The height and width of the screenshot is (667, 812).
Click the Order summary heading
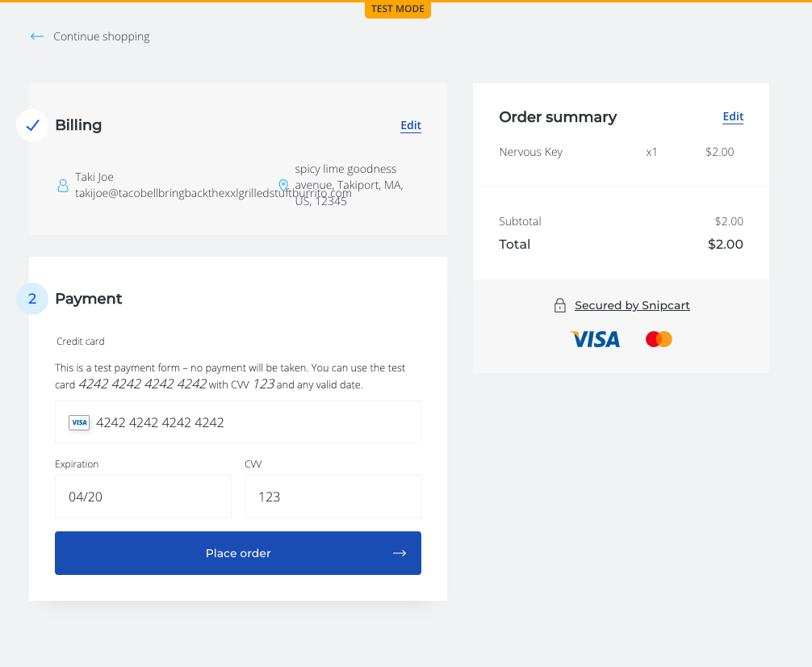coord(558,117)
